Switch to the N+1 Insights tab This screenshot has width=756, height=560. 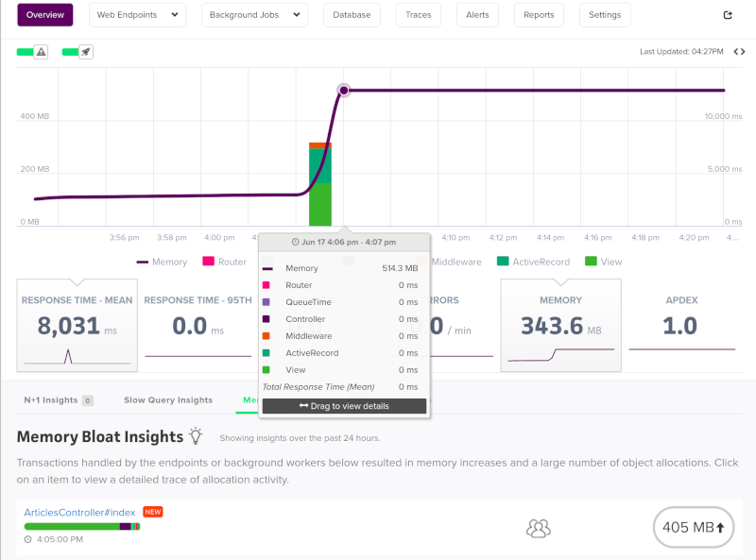[x=59, y=400]
